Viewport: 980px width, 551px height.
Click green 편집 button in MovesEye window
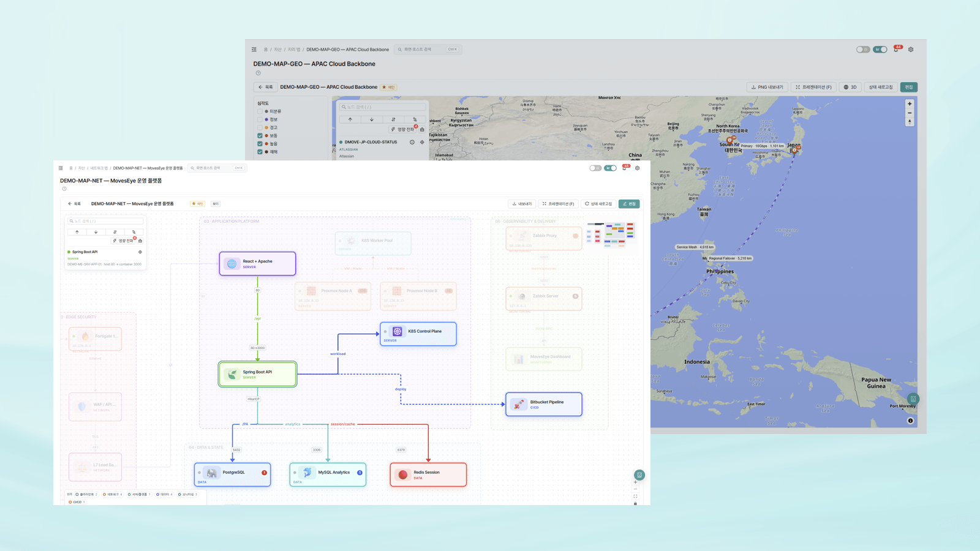coord(629,204)
